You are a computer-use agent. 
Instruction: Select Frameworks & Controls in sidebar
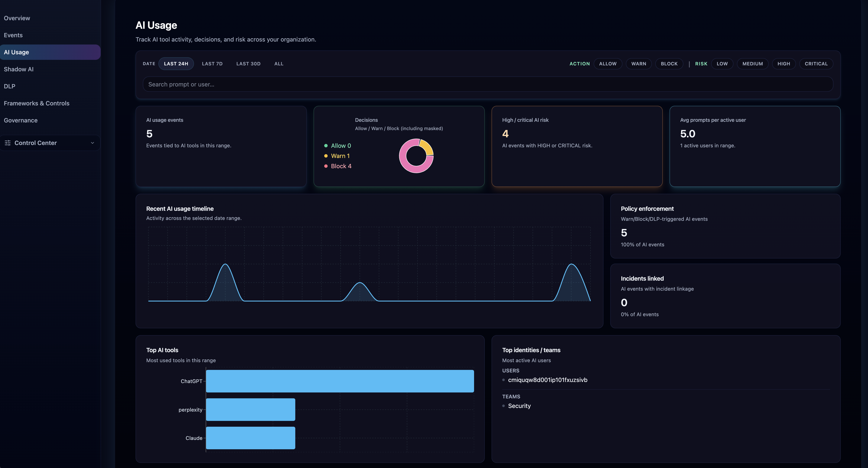pos(36,103)
